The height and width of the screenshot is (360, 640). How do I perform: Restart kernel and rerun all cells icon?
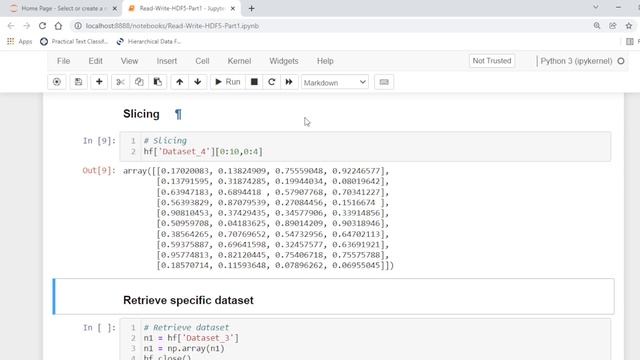(289, 82)
